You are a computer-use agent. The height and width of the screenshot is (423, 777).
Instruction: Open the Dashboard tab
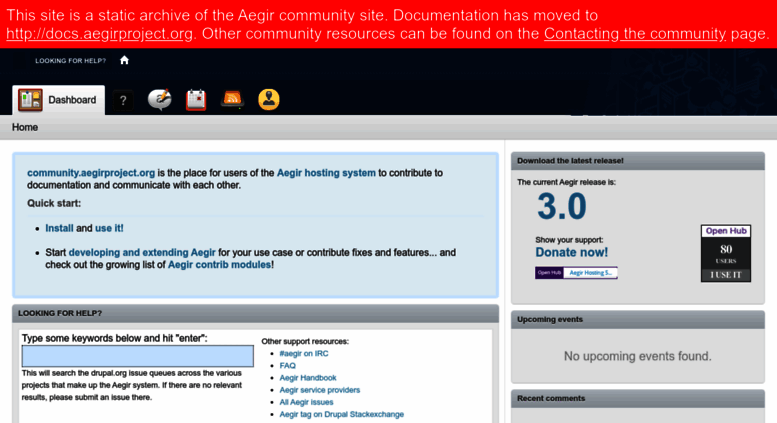[58, 100]
